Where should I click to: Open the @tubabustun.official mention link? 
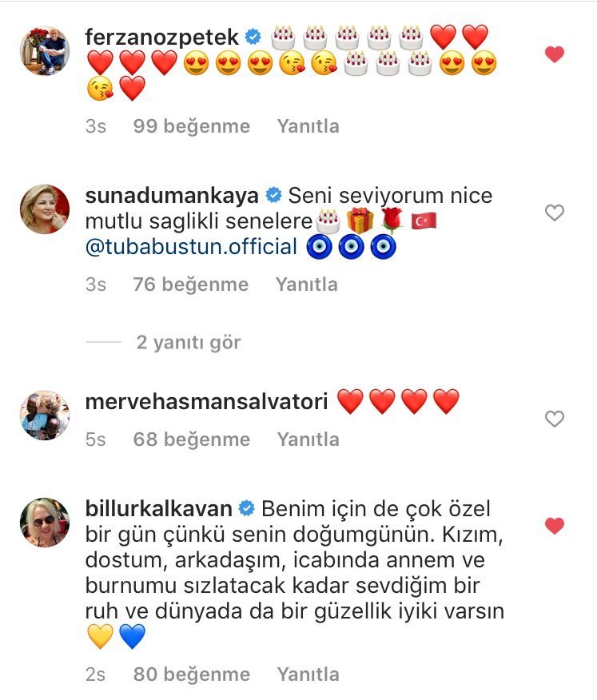click(x=191, y=247)
